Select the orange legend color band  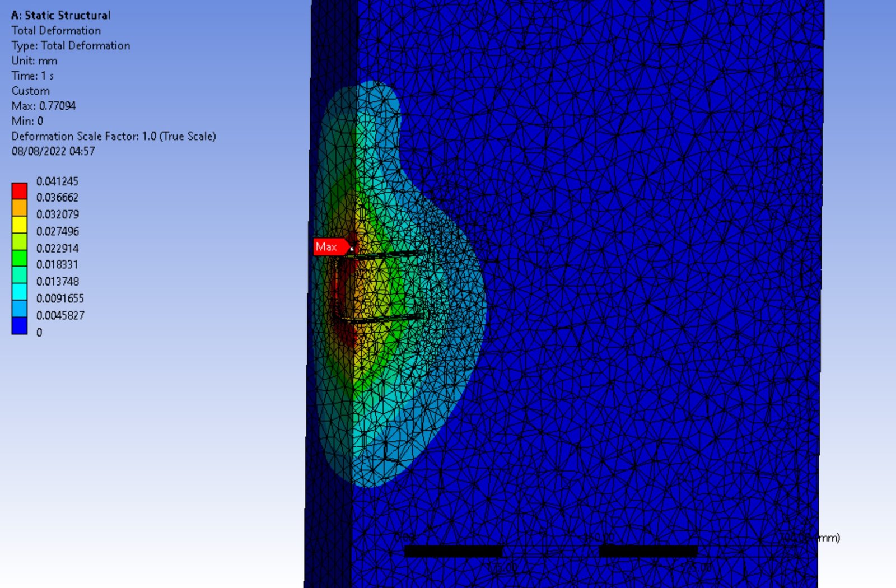coord(20,208)
